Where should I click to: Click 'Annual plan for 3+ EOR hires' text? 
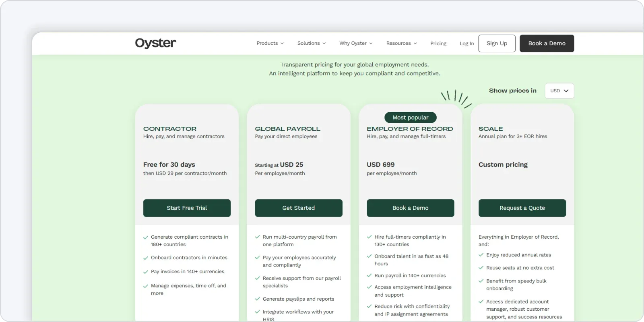[x=513, y=136]
